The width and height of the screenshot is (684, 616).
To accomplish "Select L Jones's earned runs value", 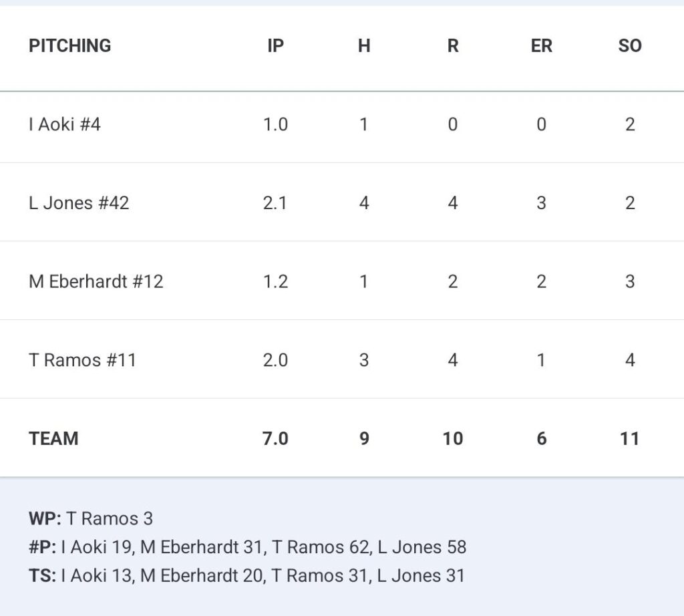I will [x=541, y=203].
